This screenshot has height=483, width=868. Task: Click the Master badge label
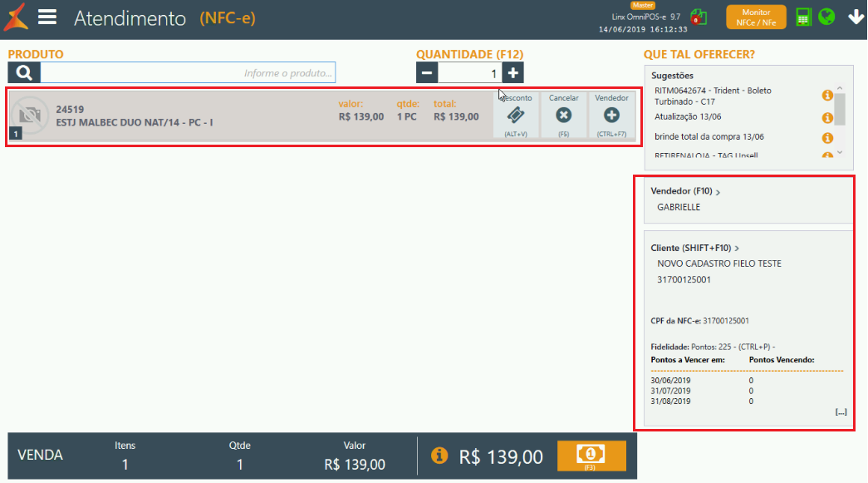643,5
